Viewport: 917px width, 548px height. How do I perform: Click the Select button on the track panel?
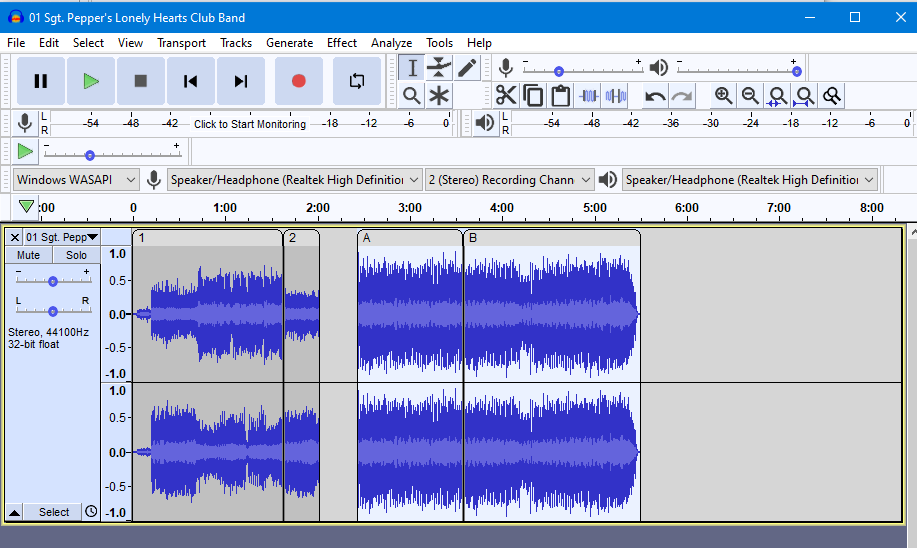coord(54,512)
